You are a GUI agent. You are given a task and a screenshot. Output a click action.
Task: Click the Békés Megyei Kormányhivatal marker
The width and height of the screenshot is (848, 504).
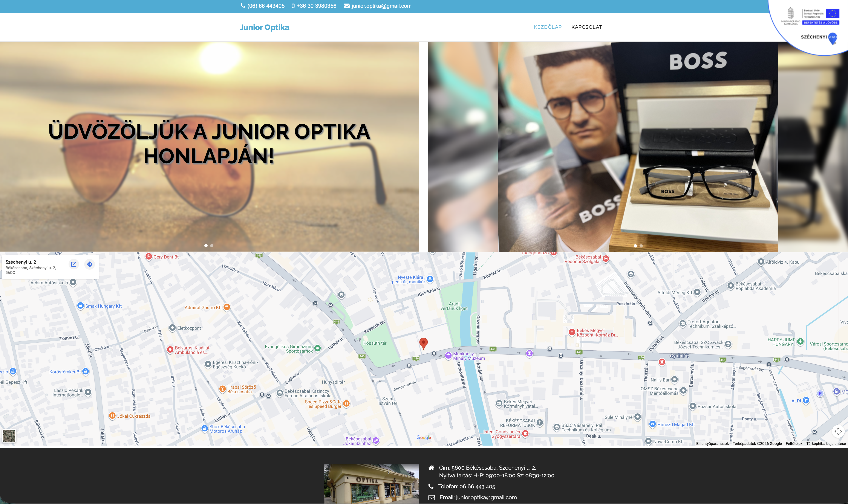[499, 403]
